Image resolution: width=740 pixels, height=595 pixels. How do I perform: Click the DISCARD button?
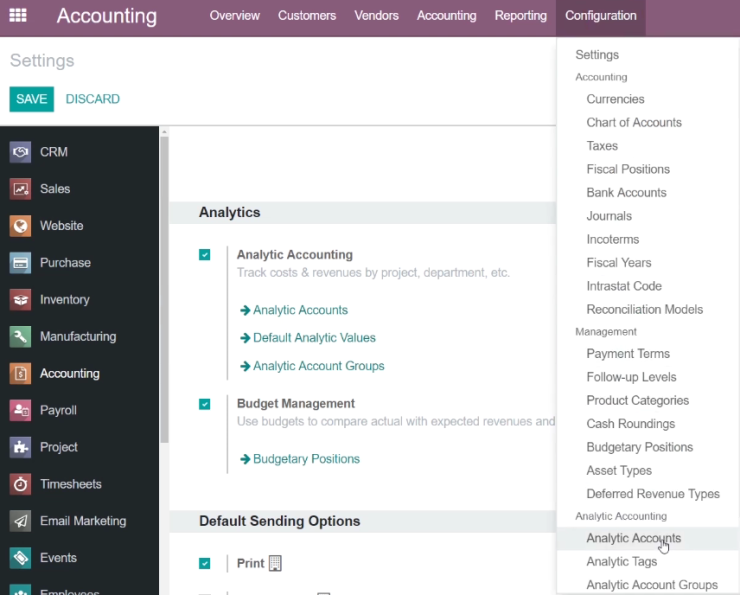tap(92, 99)
